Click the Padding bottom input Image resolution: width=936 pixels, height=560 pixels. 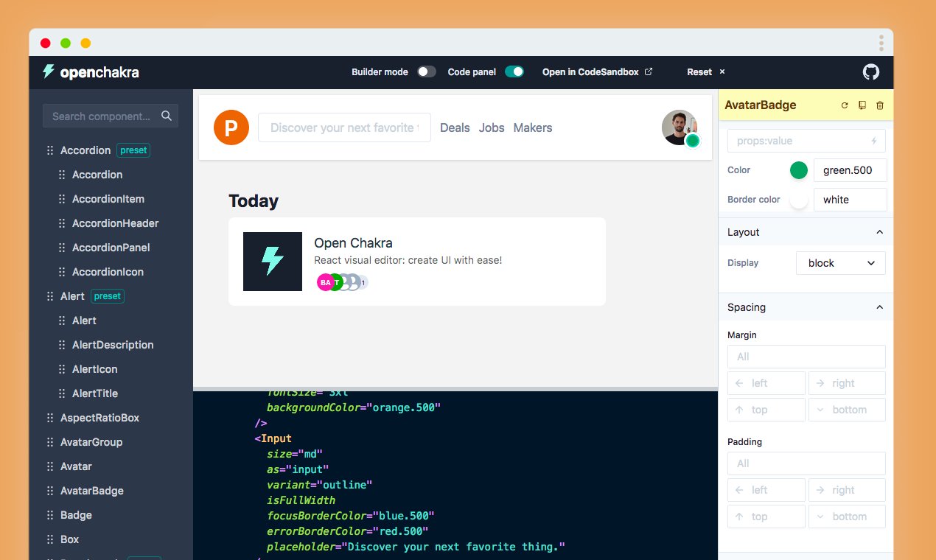pos(847,517)
